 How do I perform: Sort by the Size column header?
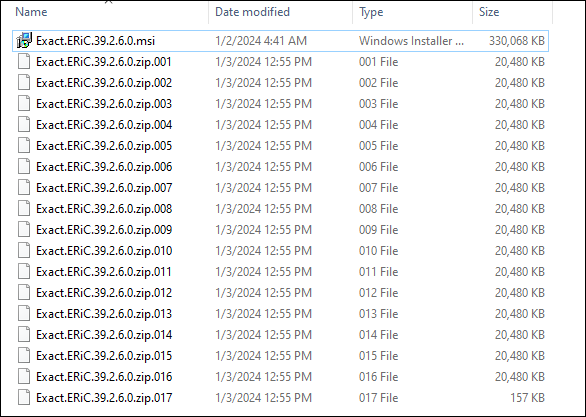(x=489, y=12)
